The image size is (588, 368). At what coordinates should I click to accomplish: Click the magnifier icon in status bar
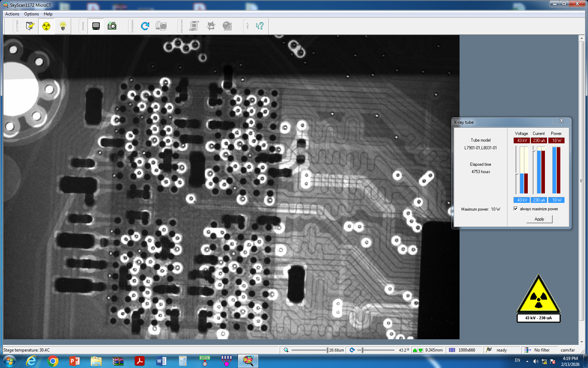pyautogui.click(x=286, y=350)
